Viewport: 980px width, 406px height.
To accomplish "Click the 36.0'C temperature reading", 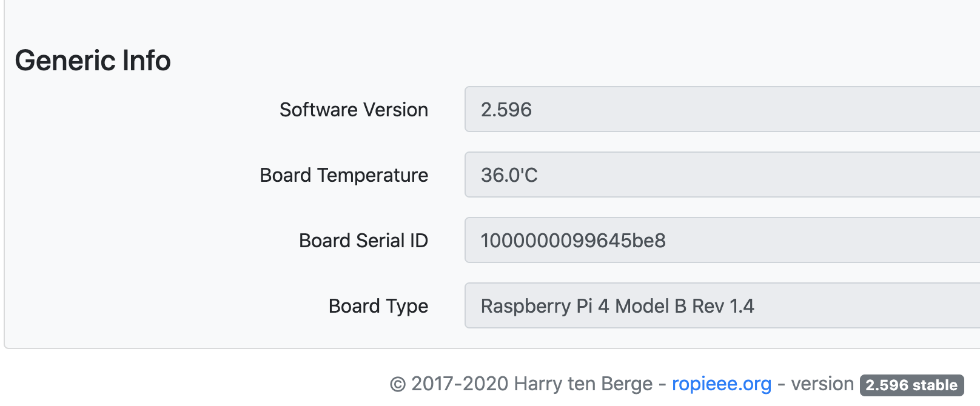I will click(x=509, y=175).
